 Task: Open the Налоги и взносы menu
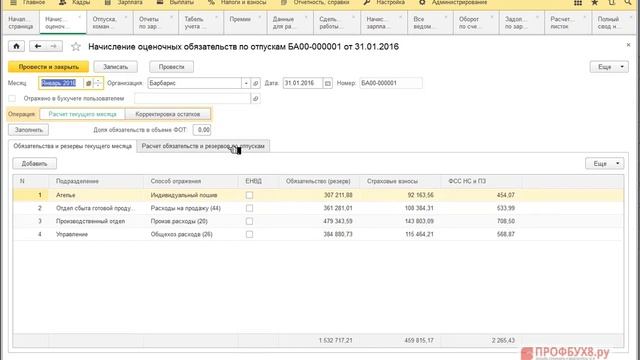[238, 2]
